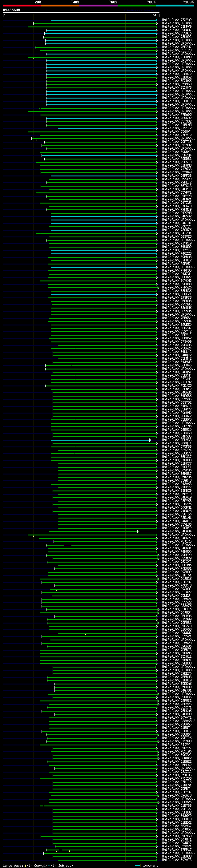
Task: Select the UniRef100_O43063 label
Action: tap(176, 484)
